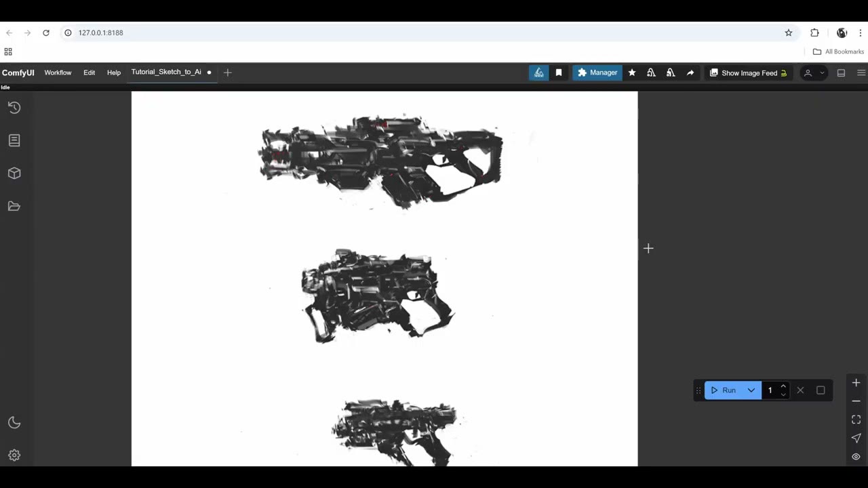The width and height of the screenshot is (868, 488).
Task: Click the batch count number field
Action: 771,390
